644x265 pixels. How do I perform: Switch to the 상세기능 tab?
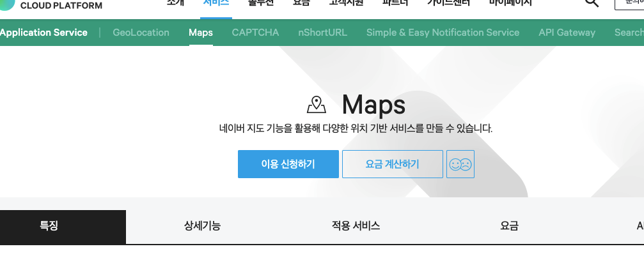(x=203, y=226)
